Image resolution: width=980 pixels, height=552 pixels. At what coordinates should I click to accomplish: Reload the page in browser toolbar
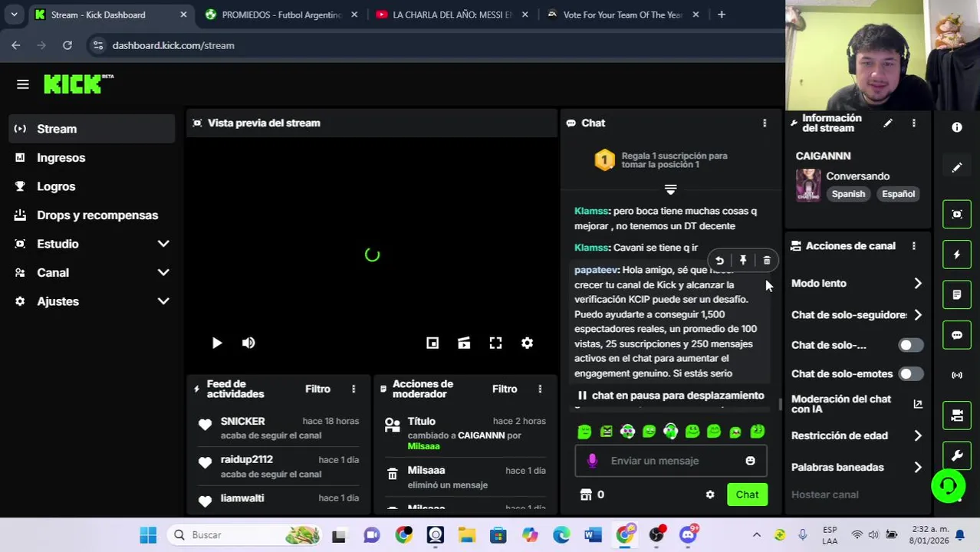tap(67, 45)
